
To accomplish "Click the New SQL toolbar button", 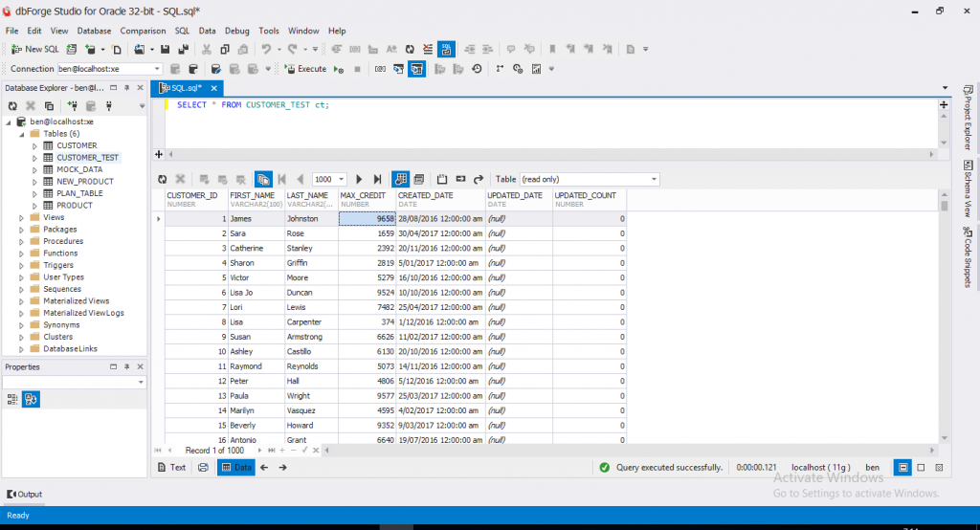I will (x=34, y=49).
